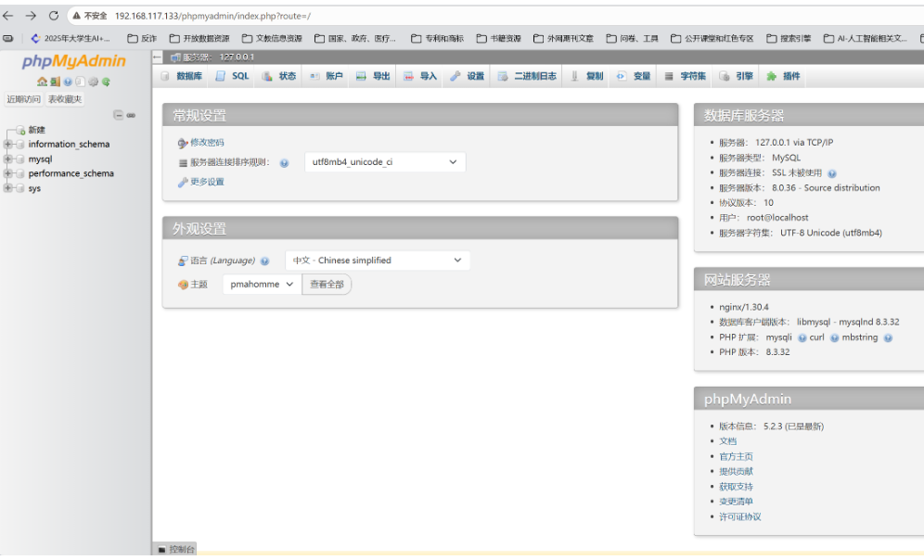The width and height of the screenshot is (924, 560).
Task: Open the 服务器连接排序规则 utf8mb4_unicode_ci dropdown
Action: tap(385, 162)
